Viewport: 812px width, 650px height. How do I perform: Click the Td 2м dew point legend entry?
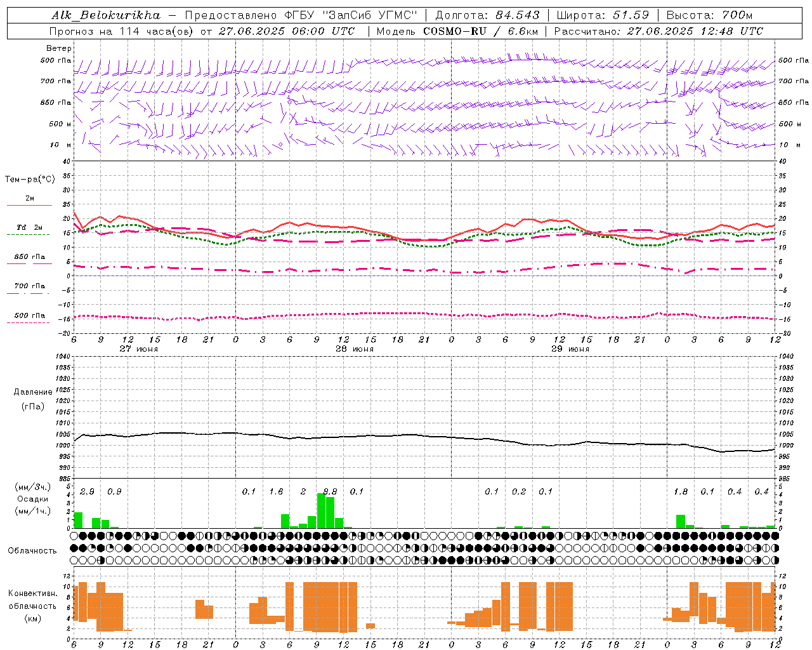29,227
